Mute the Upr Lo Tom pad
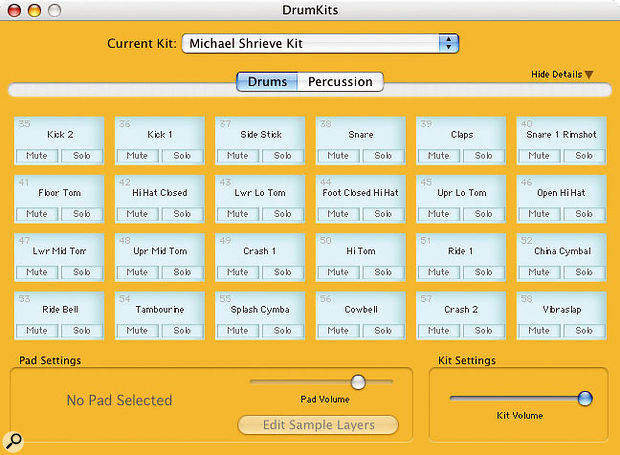The height and width of the screenshot is (455, 620). 439,214
